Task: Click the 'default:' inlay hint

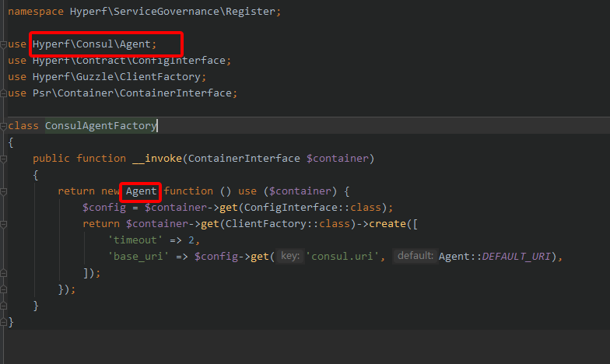Action: [x=415, y=256]
